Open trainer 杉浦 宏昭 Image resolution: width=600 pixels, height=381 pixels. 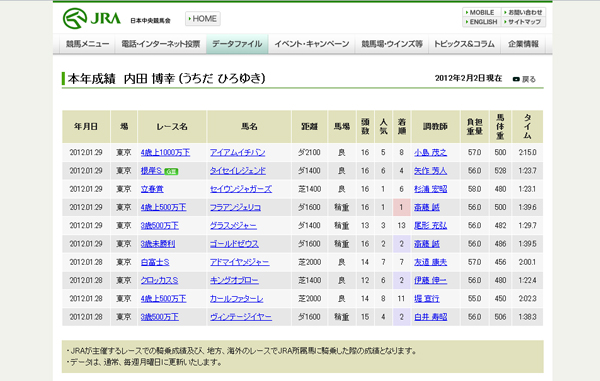coord(430,189)
